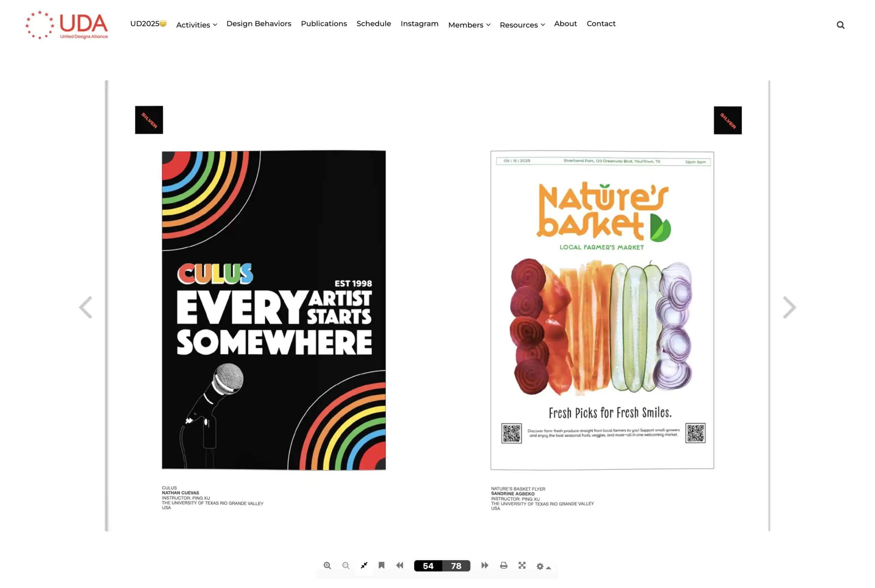Expand the Activities dropdown menu
875x588 pixels.
pos(197,25)
